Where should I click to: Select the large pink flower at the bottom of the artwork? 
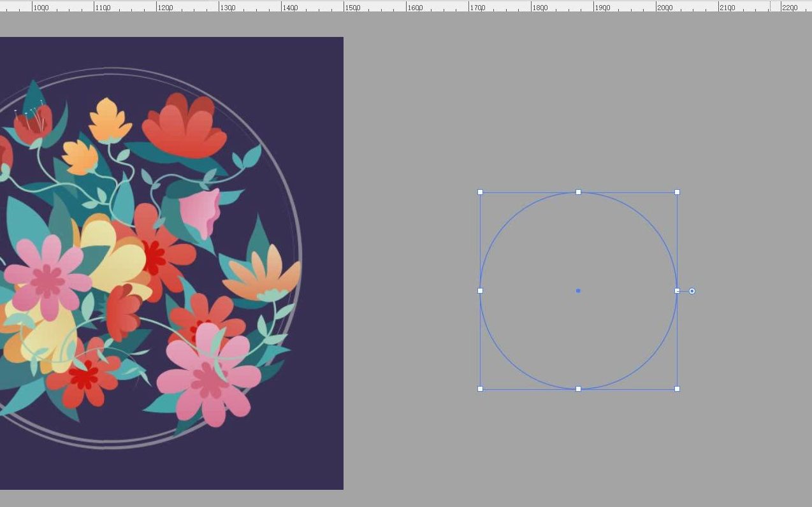(x=208, y=376)
